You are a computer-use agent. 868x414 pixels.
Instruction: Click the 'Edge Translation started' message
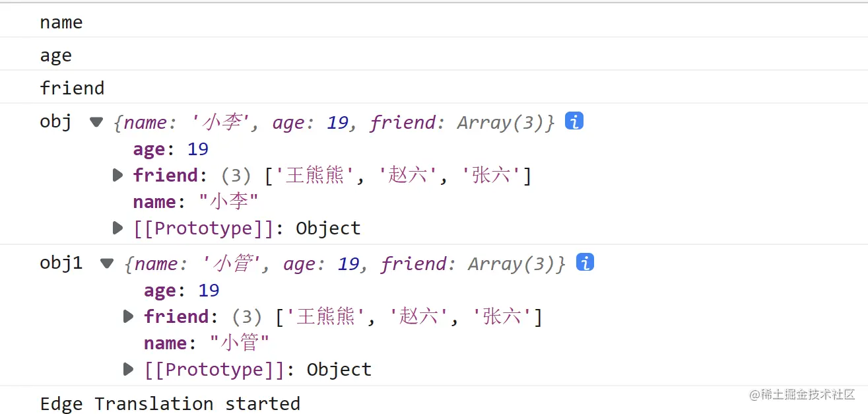click(170, 403)
